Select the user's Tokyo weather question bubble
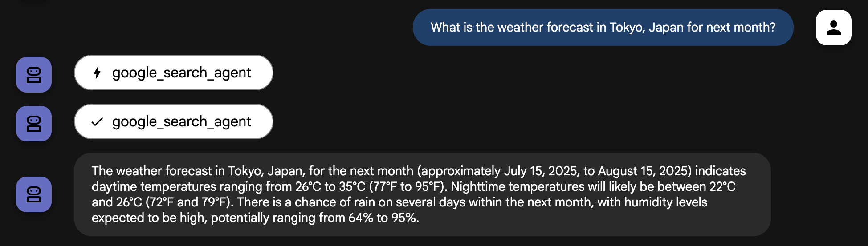Screen dimensions: 868x246 [x=603, y=28]
